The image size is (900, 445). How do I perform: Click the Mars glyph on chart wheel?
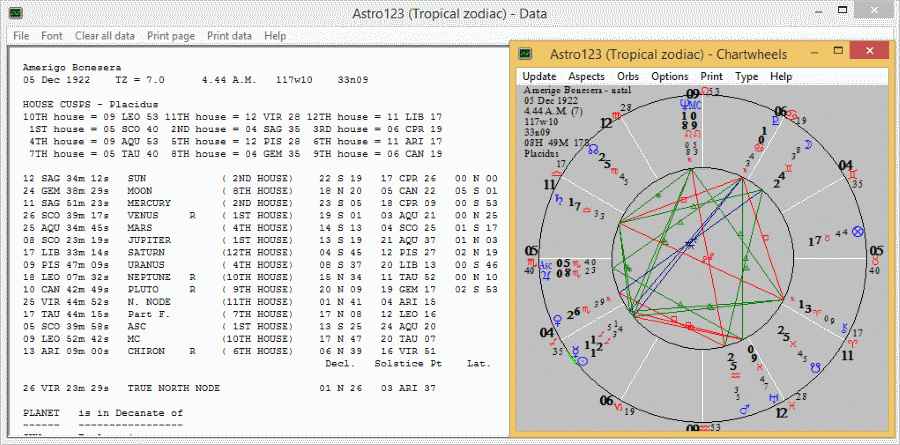click(744, 409)
